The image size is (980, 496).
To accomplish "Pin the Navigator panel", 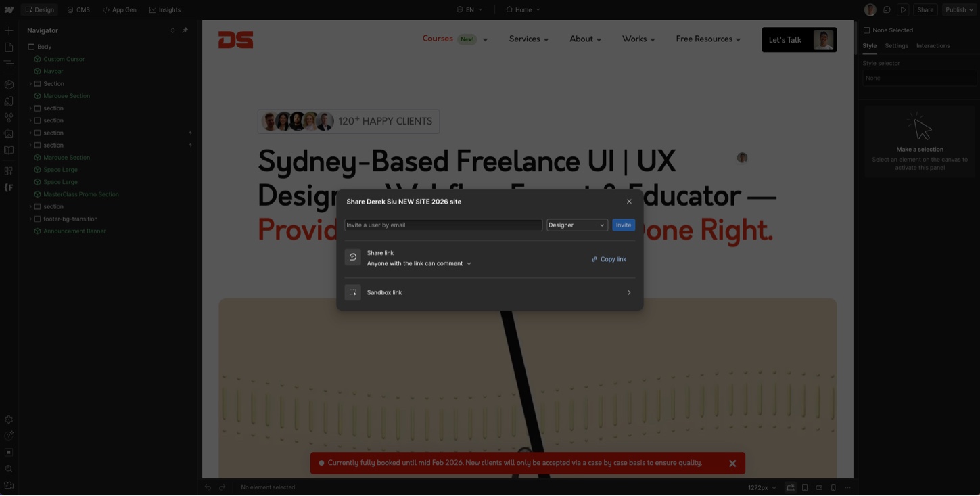I will [x=185, y=30].
